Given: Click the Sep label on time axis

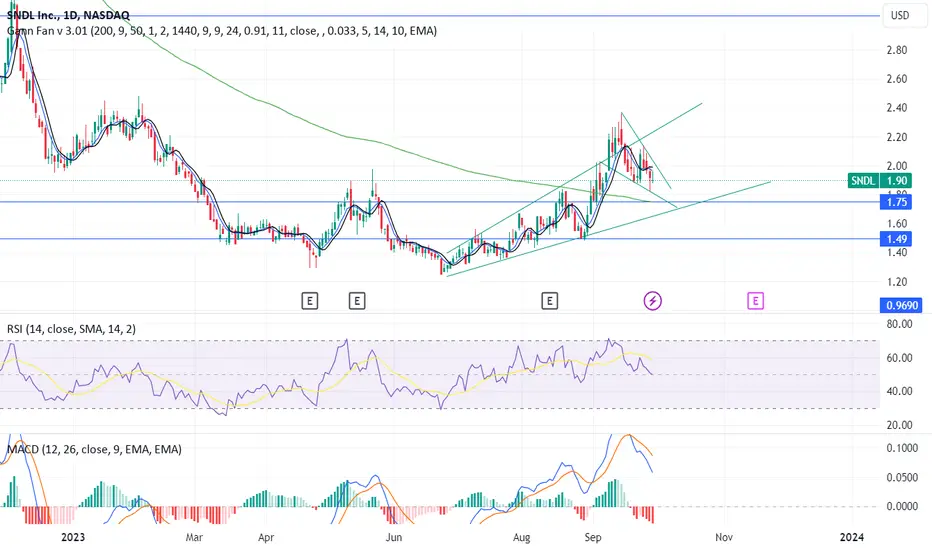Looking at the screenshot, I should point(593,538).
